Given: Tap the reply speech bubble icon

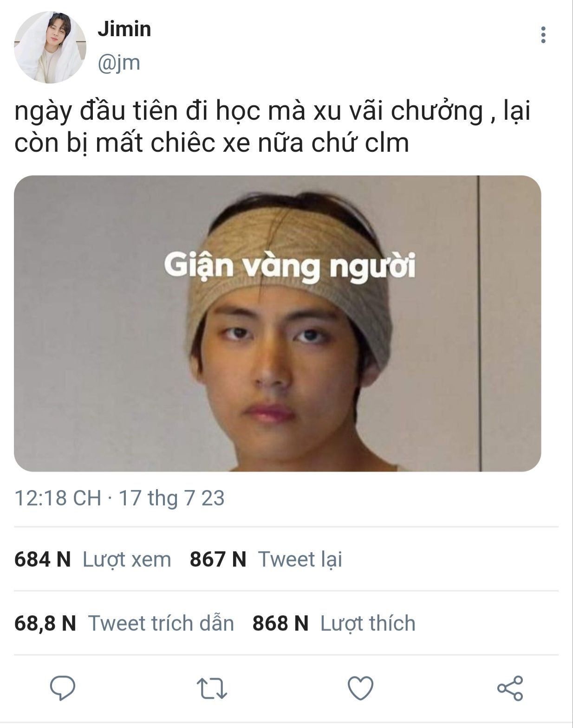Looking at the screenshot, I should pos(63,688).
